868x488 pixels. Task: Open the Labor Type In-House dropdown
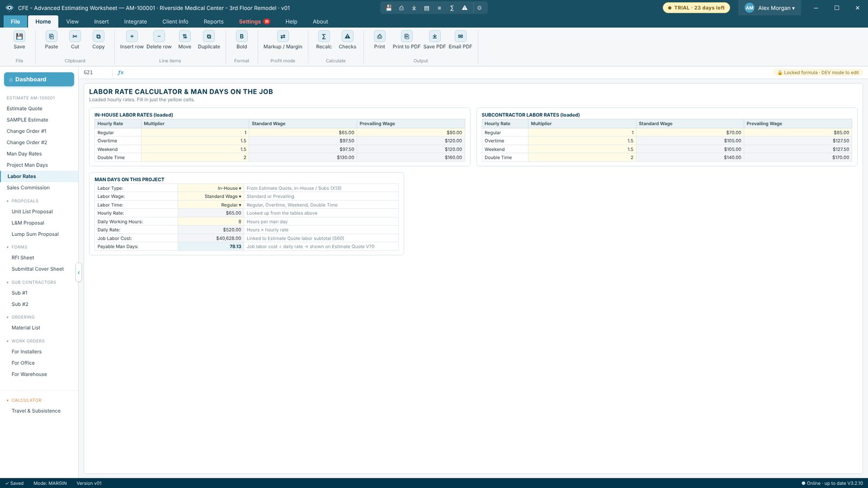[210, 188]
